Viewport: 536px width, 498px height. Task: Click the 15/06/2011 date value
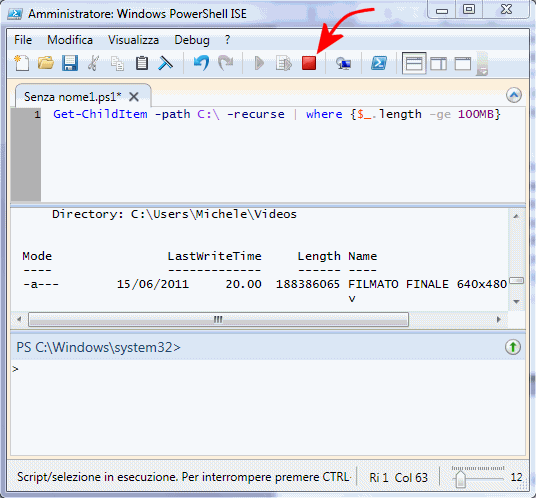pyautogui.click(x=153, y=284)
